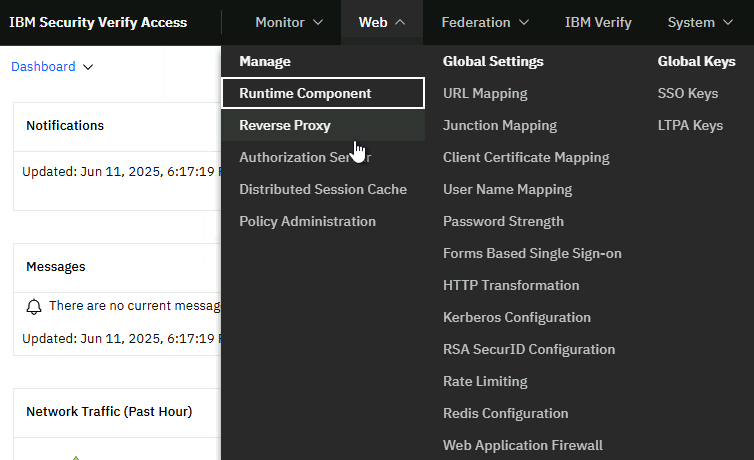Viewport: 754px width, 460px height.
Task: Click the IBM Security Verify Access title
Action: [98, 23]
